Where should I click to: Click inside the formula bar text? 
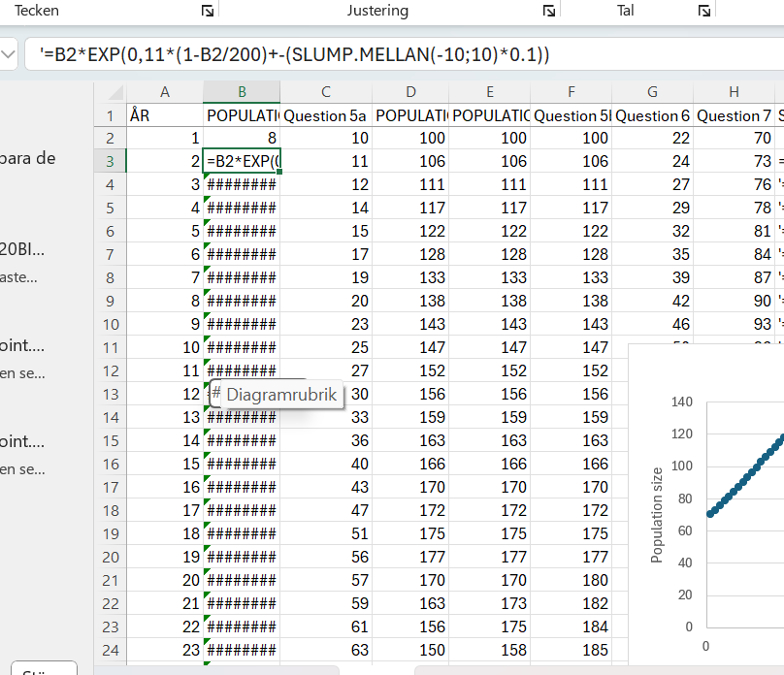click(291, 55)
